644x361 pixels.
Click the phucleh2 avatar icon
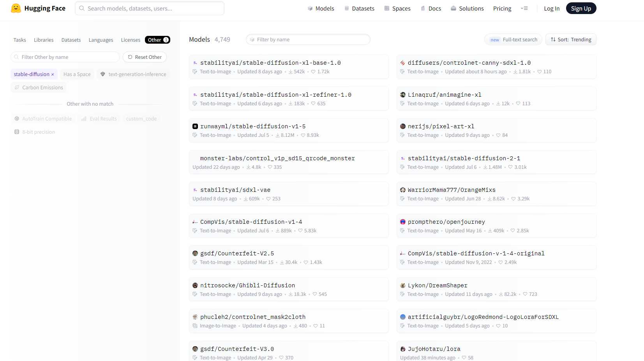pyautogui.click(x=195, y=317)
